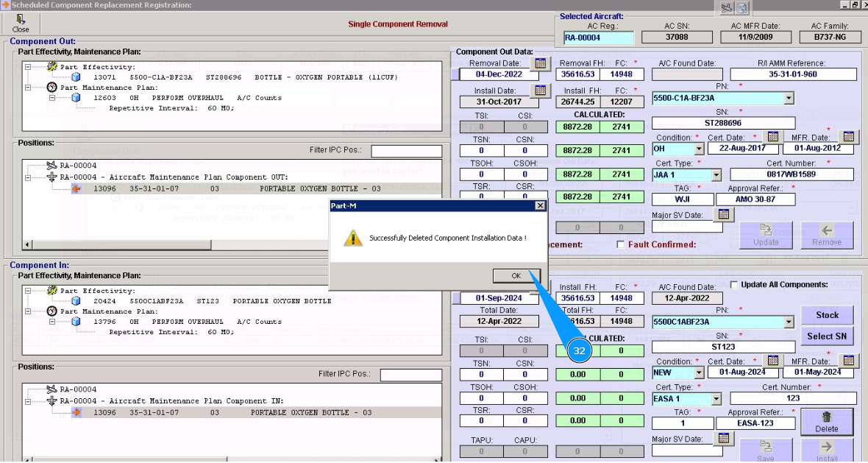Enable the Update All Components checkbox
Image resolution: width=868 pixels, height=463 pixels.
coord(733,285)
